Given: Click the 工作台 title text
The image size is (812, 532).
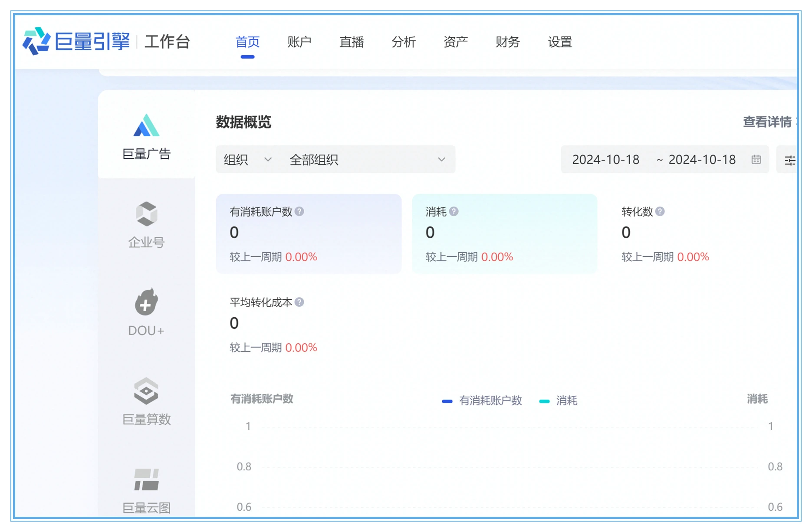Looking at the screenshot, I should [167, 42].
